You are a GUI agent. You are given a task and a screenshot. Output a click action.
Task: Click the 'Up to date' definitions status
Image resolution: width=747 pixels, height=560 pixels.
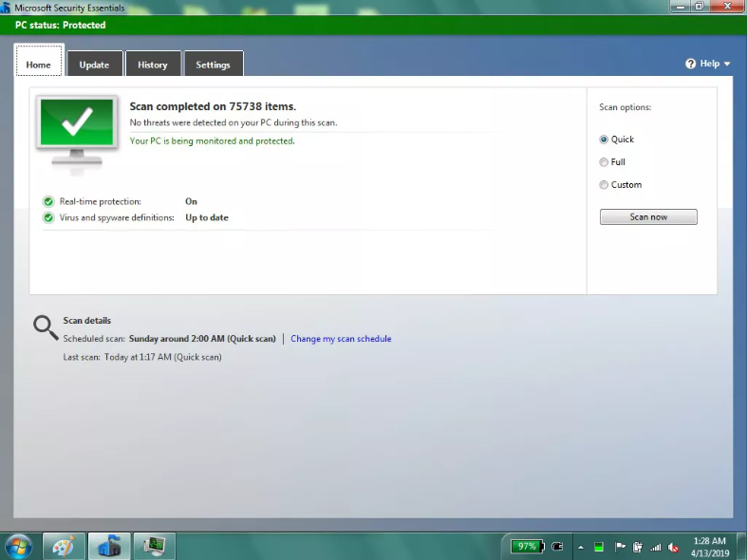pos(207,217)
